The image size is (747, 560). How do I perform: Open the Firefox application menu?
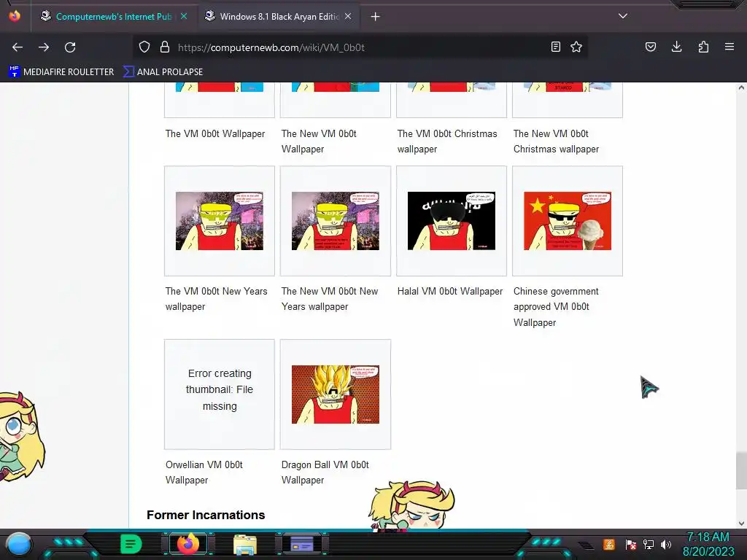coord(729,47)
